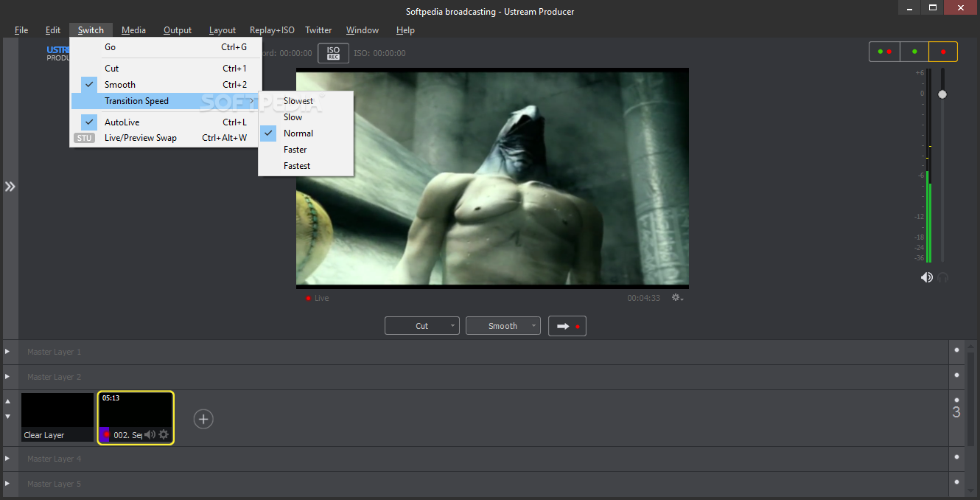Click the Go transition arrow button
This screenshot has height=500, width=980.
(567, 326)
